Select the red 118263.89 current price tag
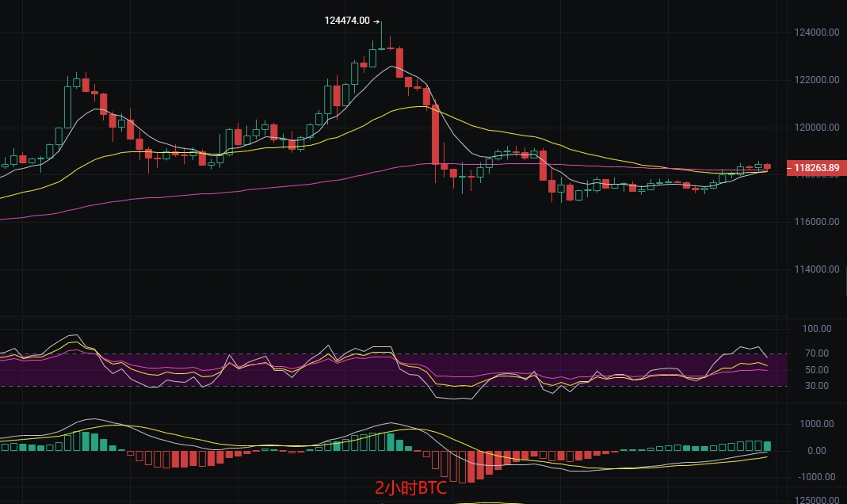 coord(816,168)
